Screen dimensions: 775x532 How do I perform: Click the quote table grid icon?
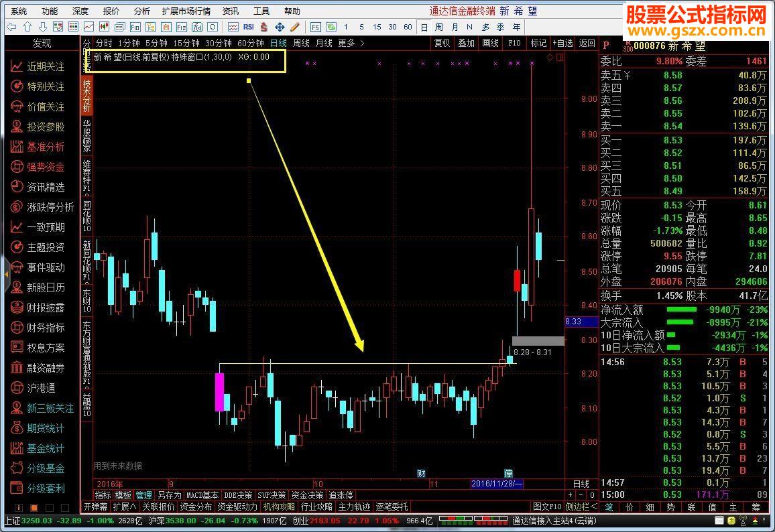tap(73, 27)
